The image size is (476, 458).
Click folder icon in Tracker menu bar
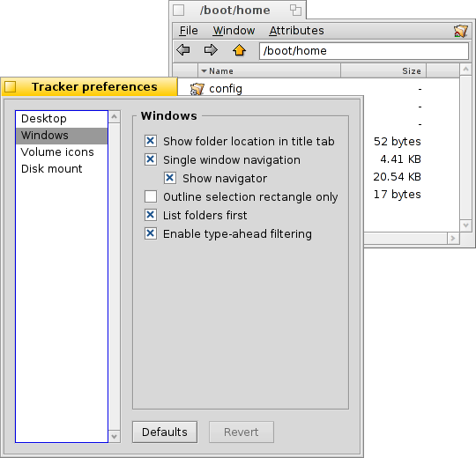[461, 31]
